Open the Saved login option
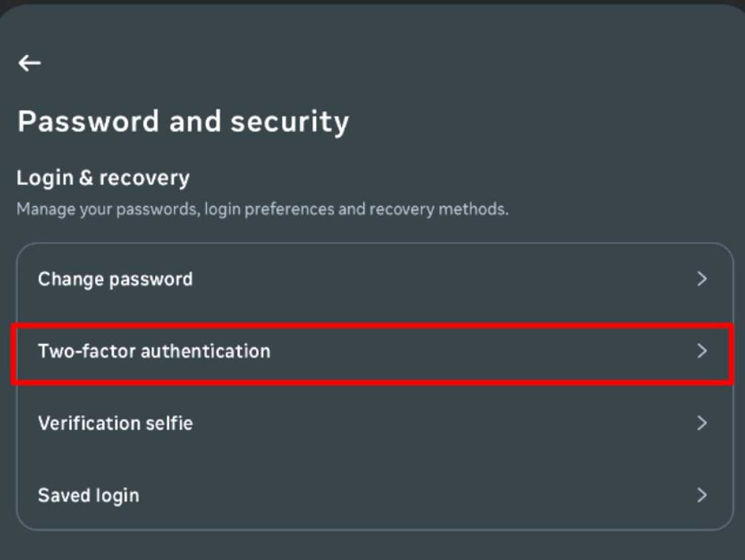745x560 pixels. click(x=88, y=495)
